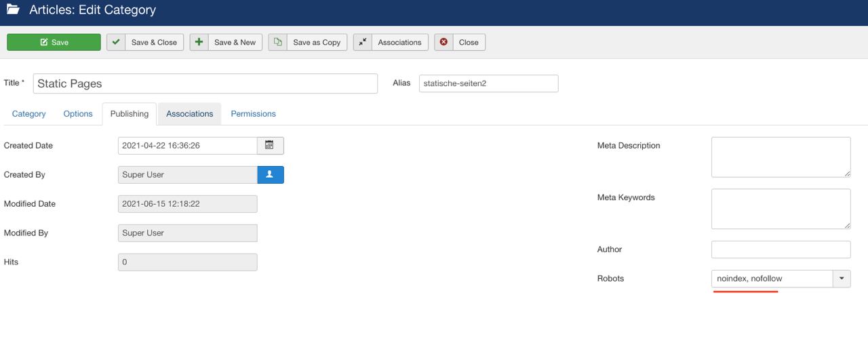Click the checkmark icon of Save & Close

[116, 42]
